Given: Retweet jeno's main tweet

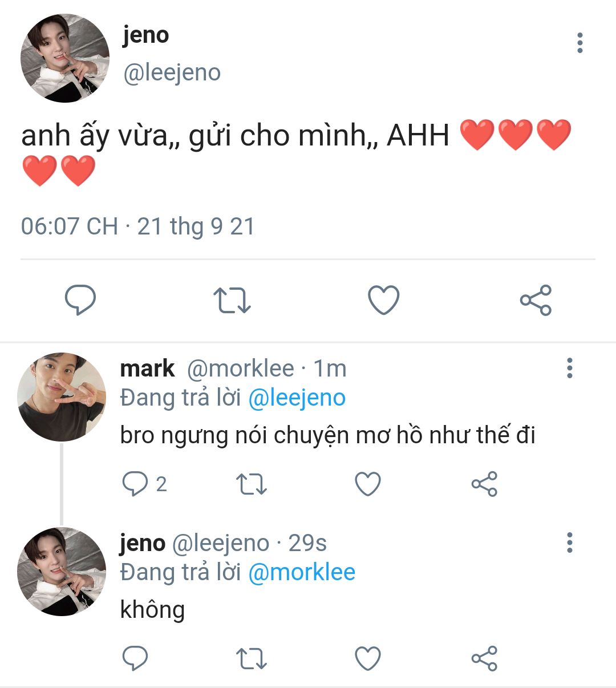Looking at the screenshot, I should (x=232, y=300).
